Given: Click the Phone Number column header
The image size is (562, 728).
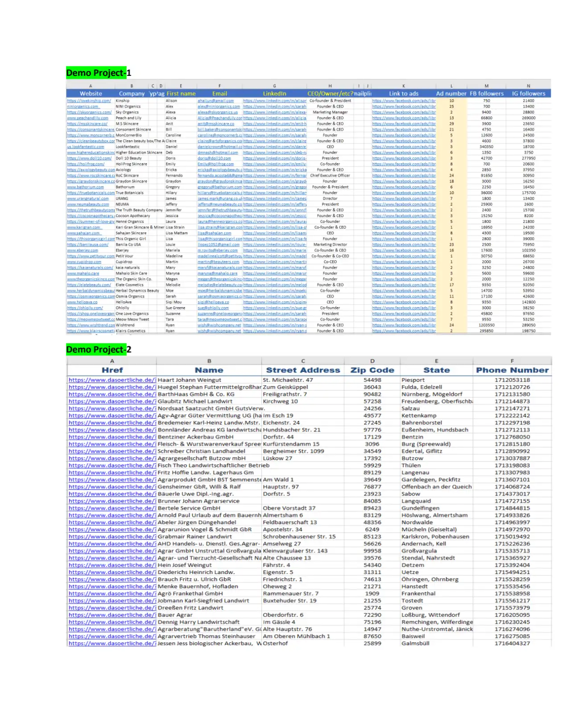Looking at the screenshot, I should coord(512,370).
